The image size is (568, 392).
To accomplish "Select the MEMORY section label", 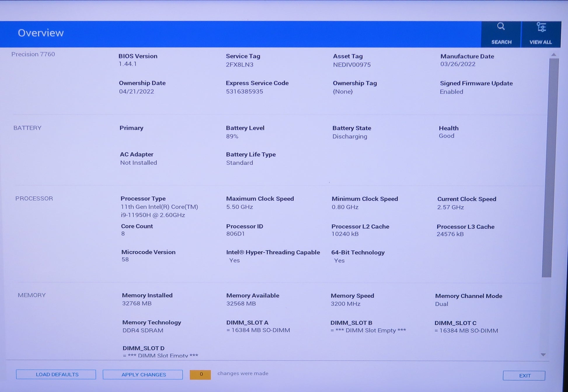I will pos(32,295).
